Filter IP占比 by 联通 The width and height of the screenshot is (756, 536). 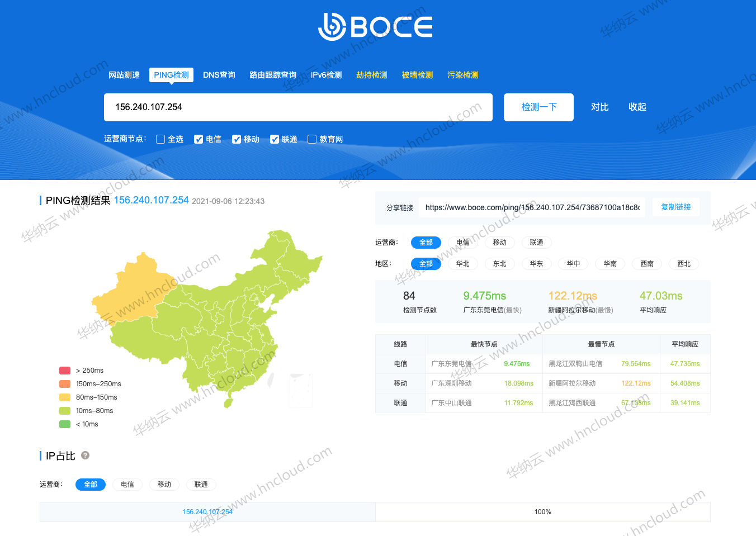click(x=201, y=485)
